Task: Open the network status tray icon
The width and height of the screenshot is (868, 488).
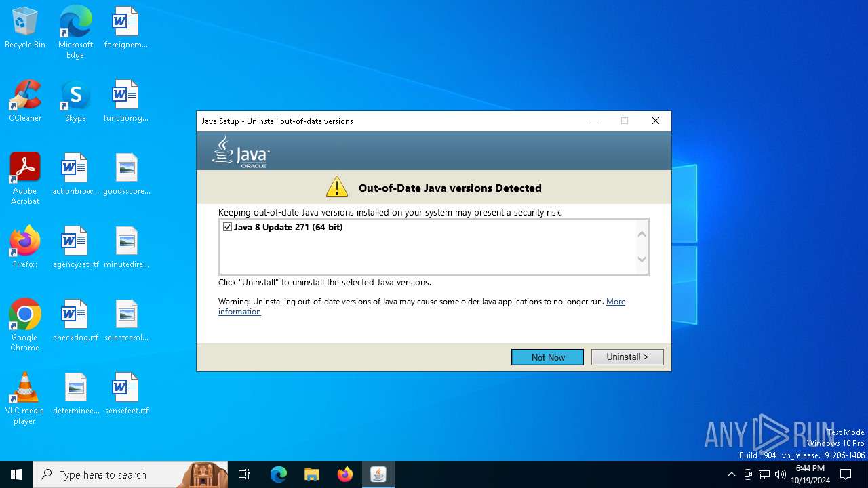Action: [764, 474]
